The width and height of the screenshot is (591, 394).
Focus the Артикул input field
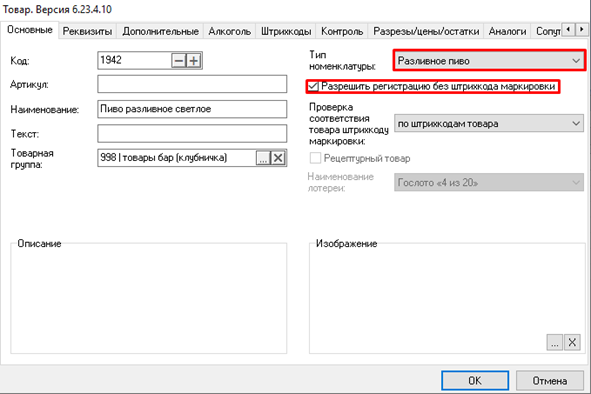pos(192,84)
